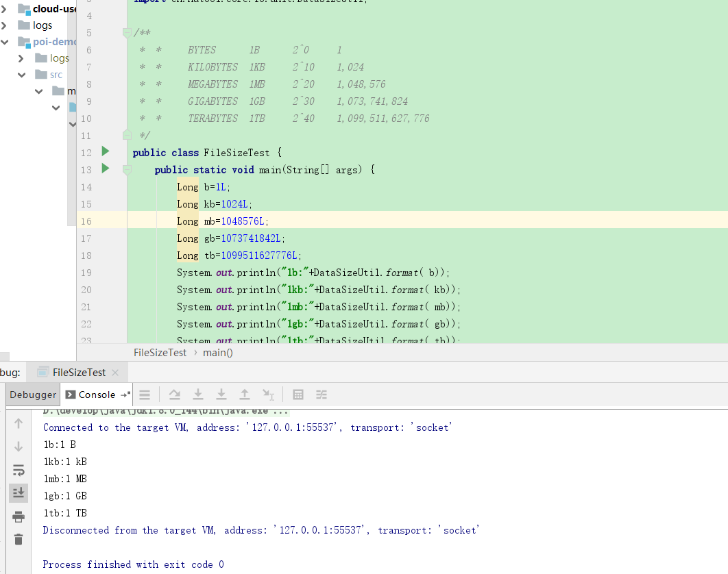Screen dimensions: 728x574
Task: Clear console with trash icon
Action: click(x=19, y=539)
